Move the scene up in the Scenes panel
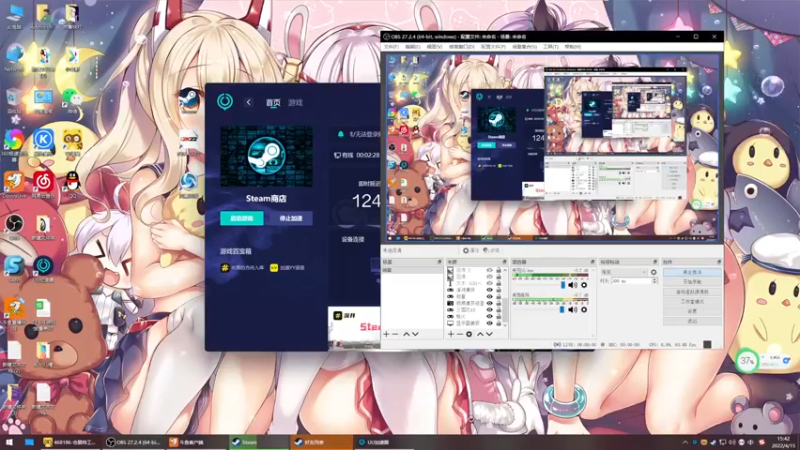Screen dimensions: 800x450 (x=407, y=334)
